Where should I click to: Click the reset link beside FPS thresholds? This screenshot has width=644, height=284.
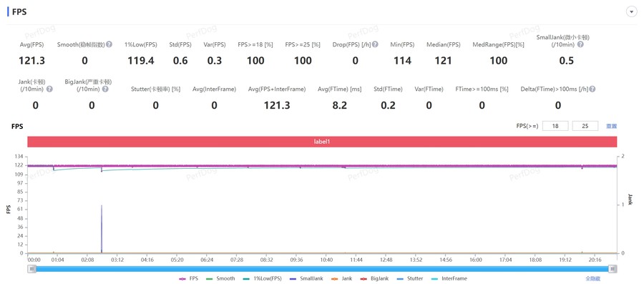(x=612, y=126)
